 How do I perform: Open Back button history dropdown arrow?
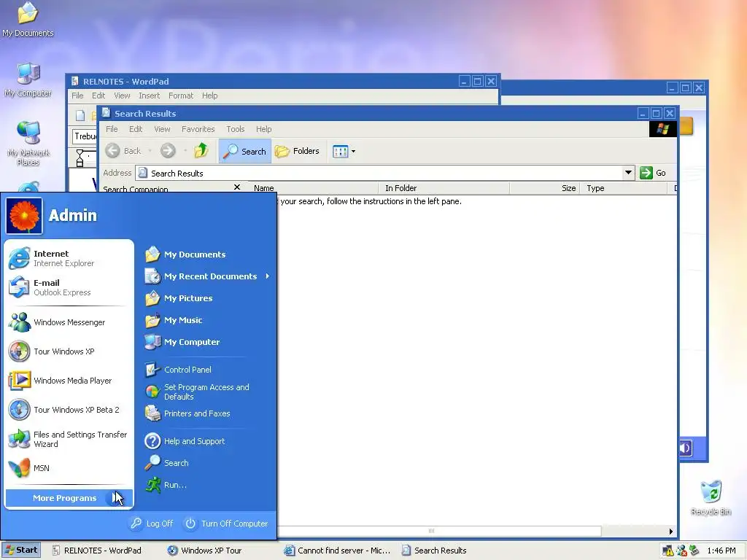150,151
